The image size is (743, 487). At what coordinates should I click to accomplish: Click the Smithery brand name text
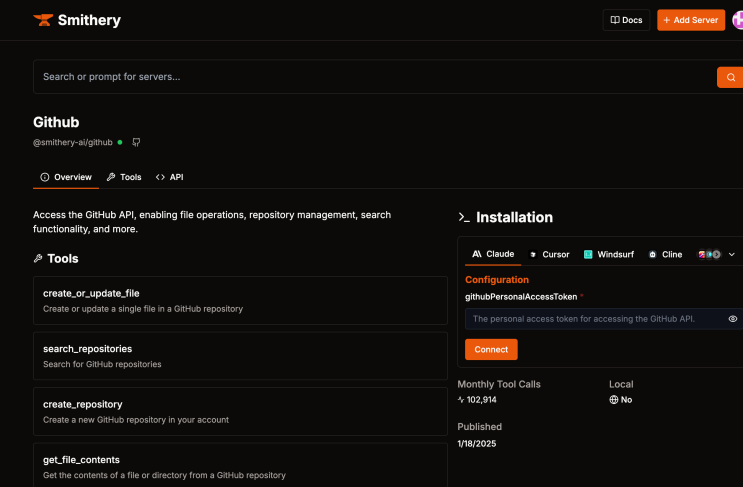pyautogui.click(x=89, y=20)
